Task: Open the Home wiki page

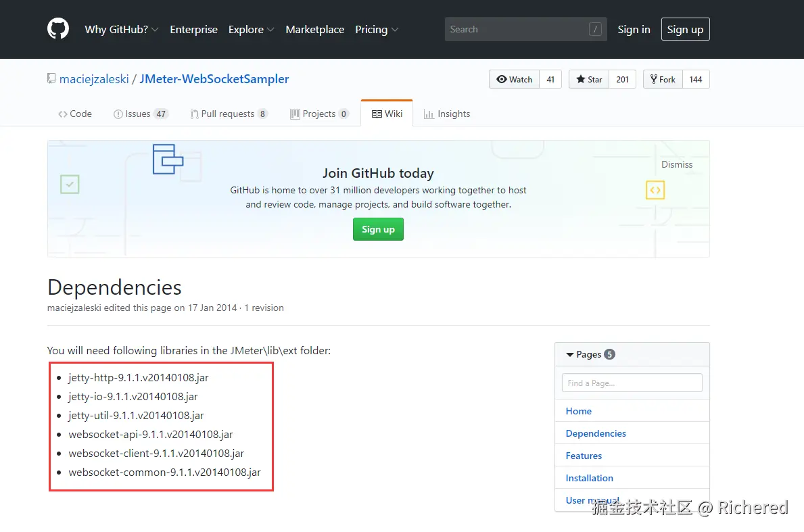Action: click(578, 411)
